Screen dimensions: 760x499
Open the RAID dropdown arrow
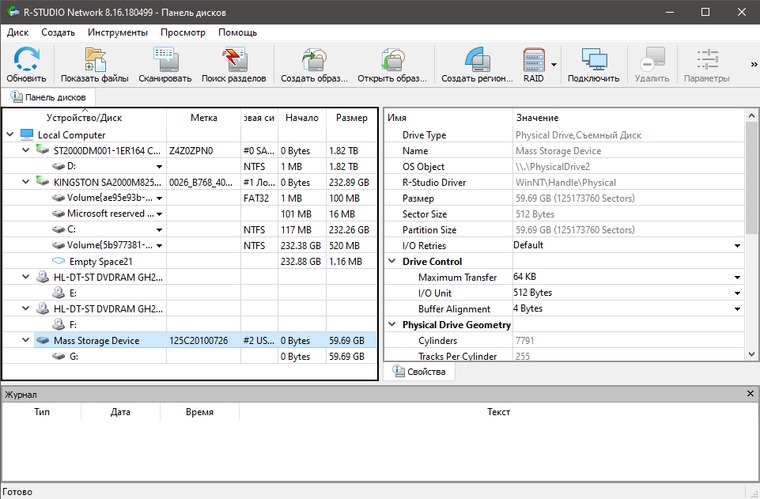(x=554, y=64)
